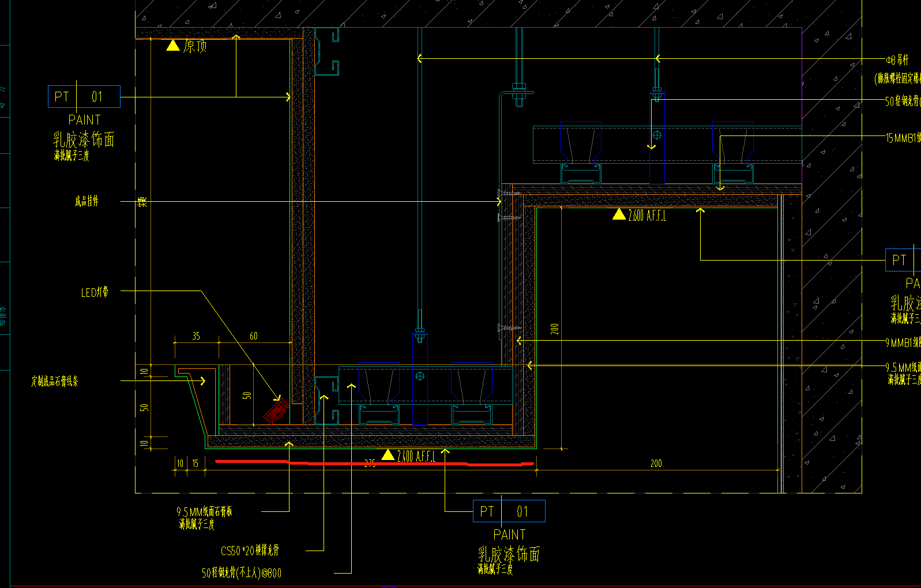Click the 成品挂件 leader label

[x=87, y=201]
